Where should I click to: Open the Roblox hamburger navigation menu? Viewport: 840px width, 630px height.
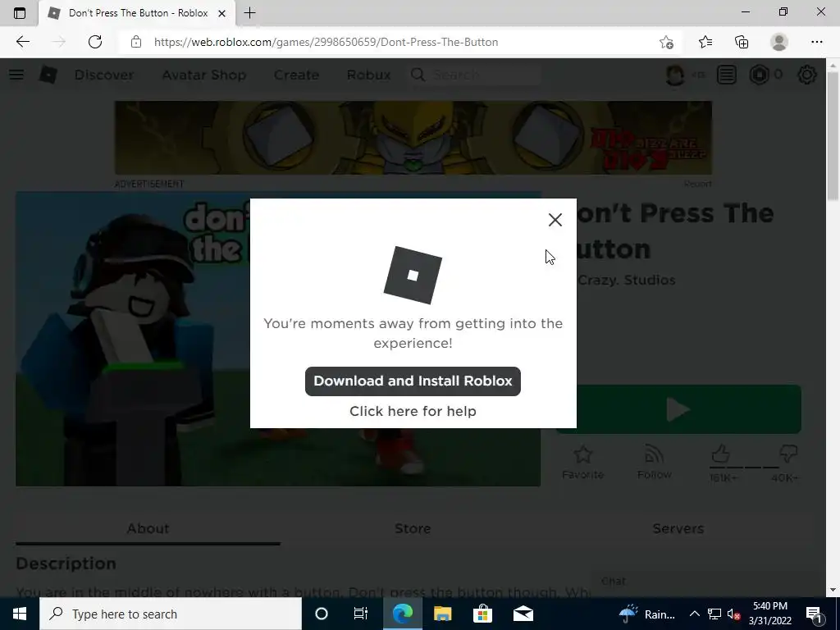16,75
